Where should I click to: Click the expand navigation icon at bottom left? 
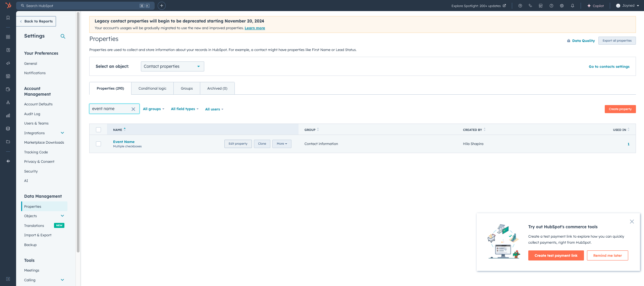pos(8,279)
